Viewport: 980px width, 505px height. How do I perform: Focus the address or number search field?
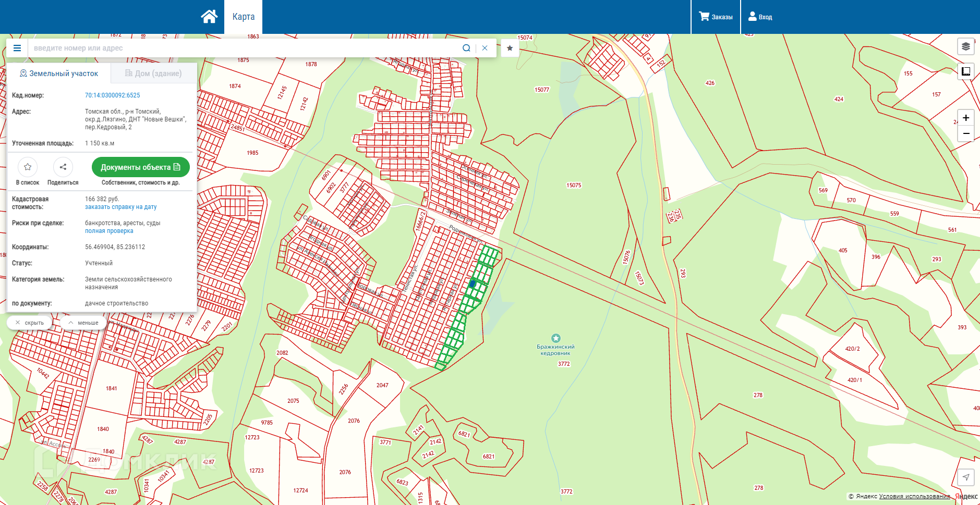(243, 48)
